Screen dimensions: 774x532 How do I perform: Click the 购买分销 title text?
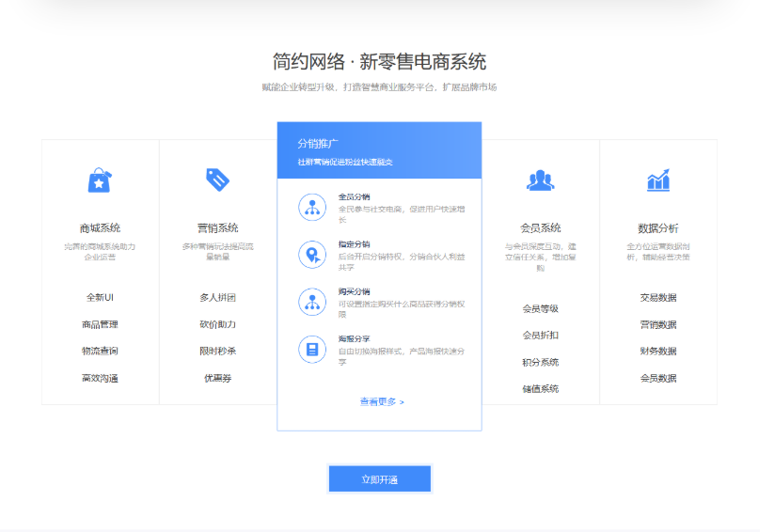coord(354,291)
